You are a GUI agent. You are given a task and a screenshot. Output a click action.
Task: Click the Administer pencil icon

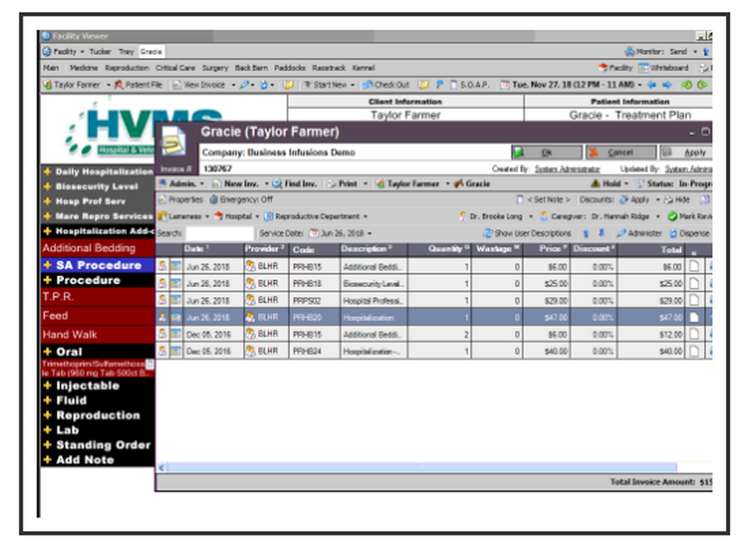click(x=623, y=233)
